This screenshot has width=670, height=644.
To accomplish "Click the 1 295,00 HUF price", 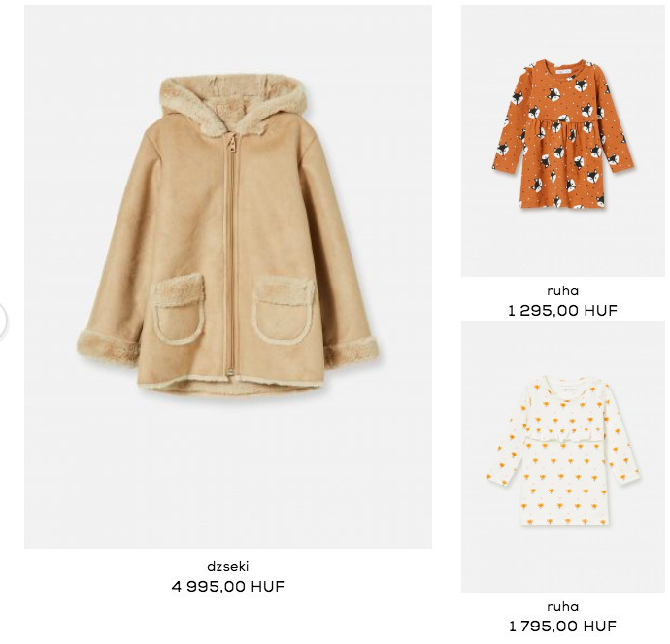I will pos(563,310).
